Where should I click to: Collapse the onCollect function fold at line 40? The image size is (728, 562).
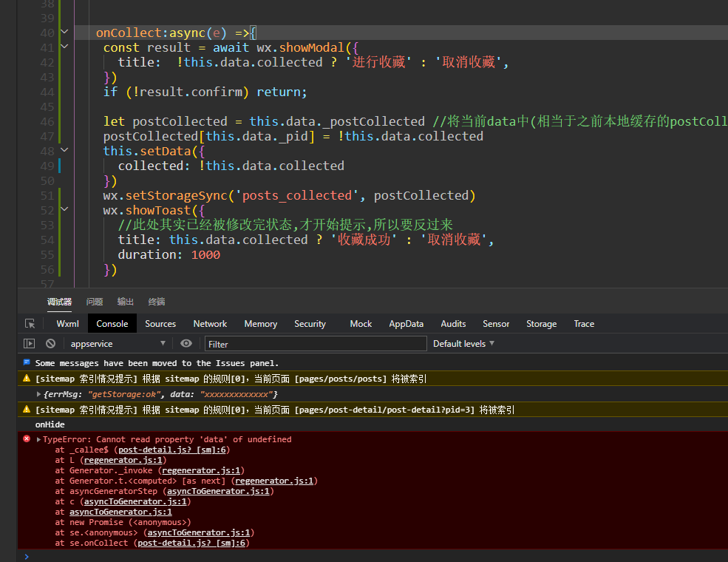tap(65, 33)
